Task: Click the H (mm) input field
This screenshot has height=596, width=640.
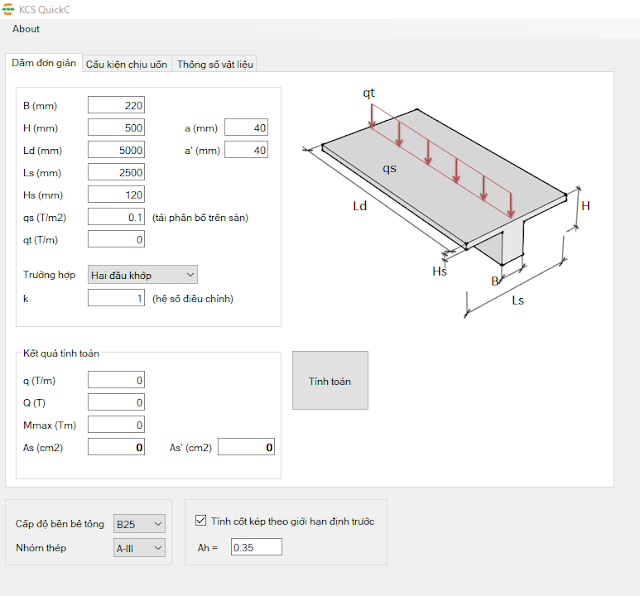Action: [x=116, y=128]
